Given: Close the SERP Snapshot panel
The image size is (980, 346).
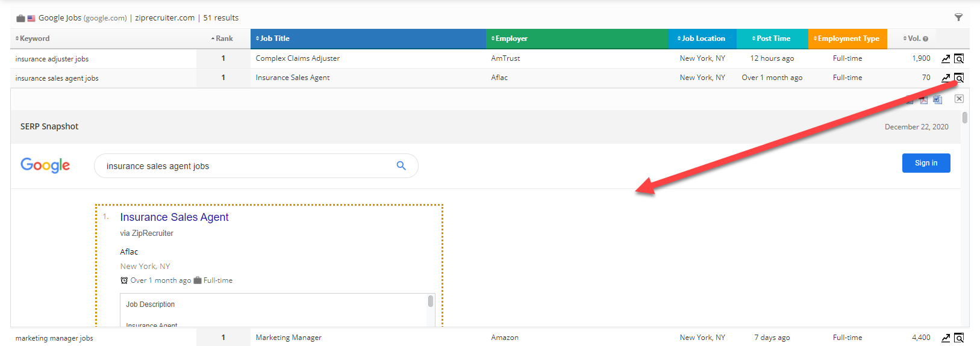Looking at the screenshot, I should coord(959,99).
